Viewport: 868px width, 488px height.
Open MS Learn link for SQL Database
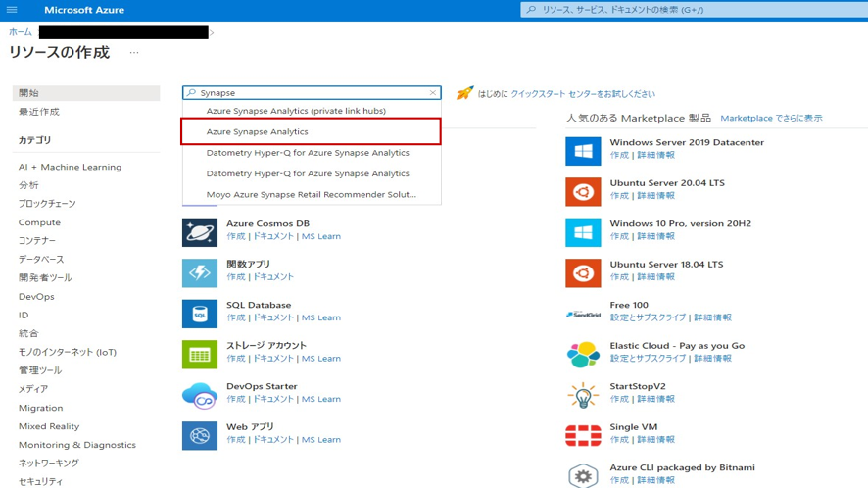[x=321, y=317]
